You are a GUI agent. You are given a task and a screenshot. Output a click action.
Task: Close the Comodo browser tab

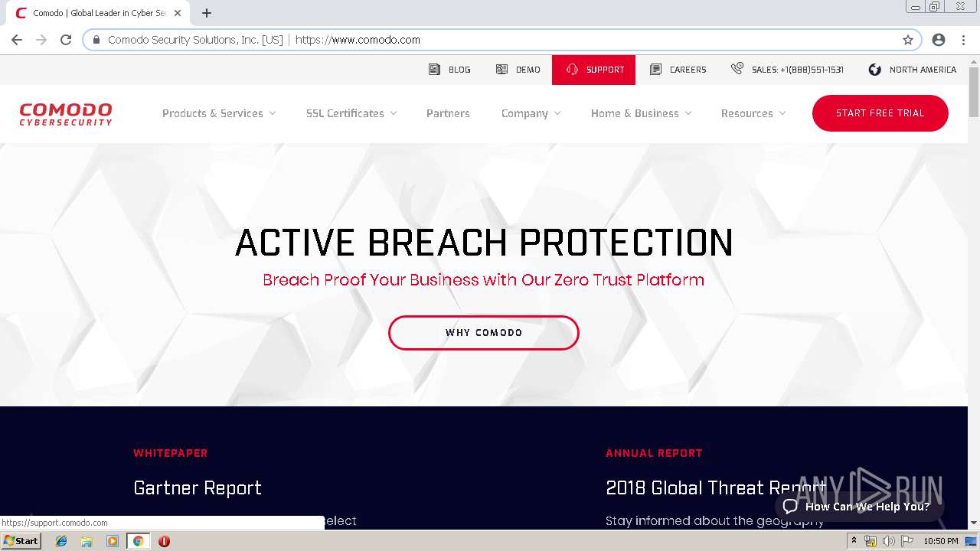[x=178, y=13]
